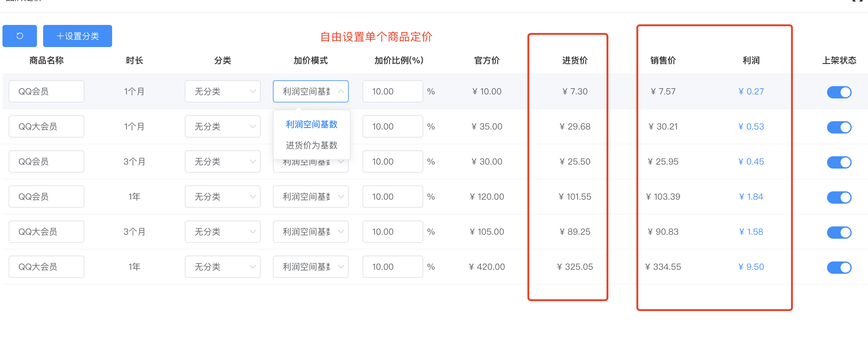Click purchase price ¥ 29.68

coord(575,126)
